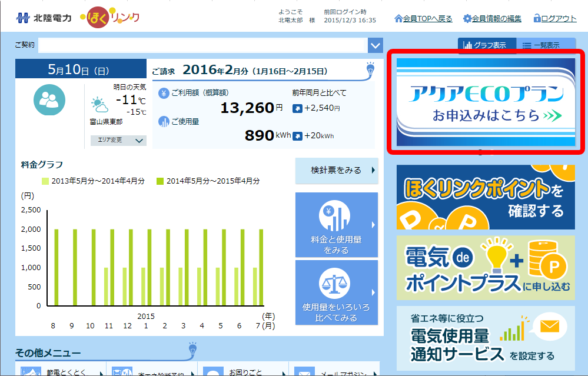Click the home icon beside 会員TOPへ戻る
Viewport: 588px width, 376px height.
(398, 18)
